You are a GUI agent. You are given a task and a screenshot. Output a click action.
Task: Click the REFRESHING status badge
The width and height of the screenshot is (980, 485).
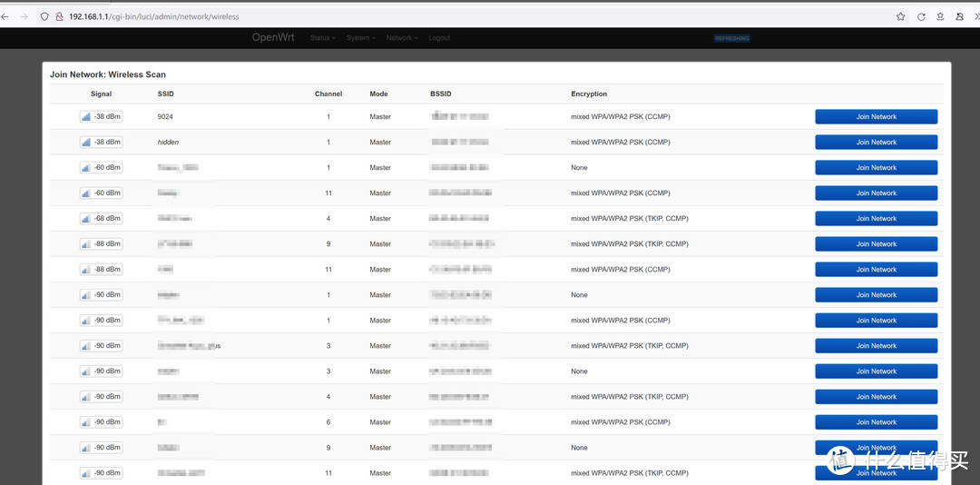point(732,38)
